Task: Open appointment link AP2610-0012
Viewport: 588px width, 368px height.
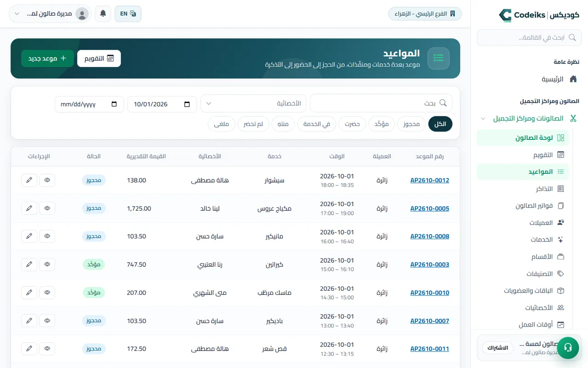Action: pos(430,180)
